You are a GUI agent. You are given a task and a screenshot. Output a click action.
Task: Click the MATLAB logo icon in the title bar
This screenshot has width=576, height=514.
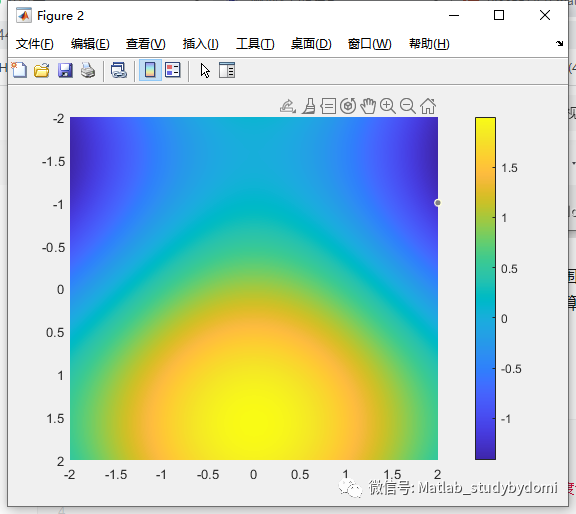[x=24, y=16]
